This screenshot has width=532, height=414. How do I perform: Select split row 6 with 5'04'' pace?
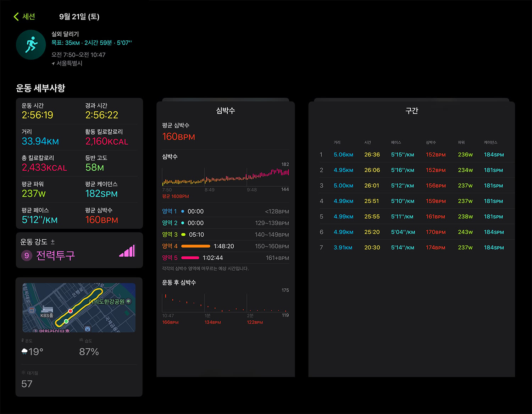[412, 232]
